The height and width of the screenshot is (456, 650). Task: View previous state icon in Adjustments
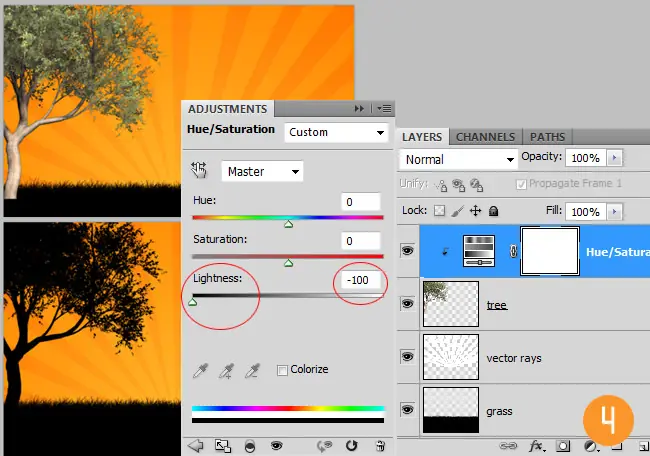325,446
